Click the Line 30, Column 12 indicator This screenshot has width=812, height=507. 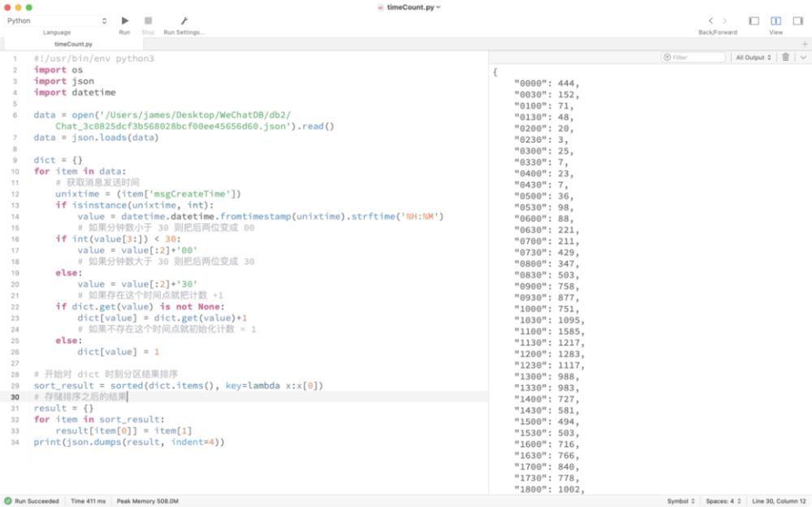(779, 501)
